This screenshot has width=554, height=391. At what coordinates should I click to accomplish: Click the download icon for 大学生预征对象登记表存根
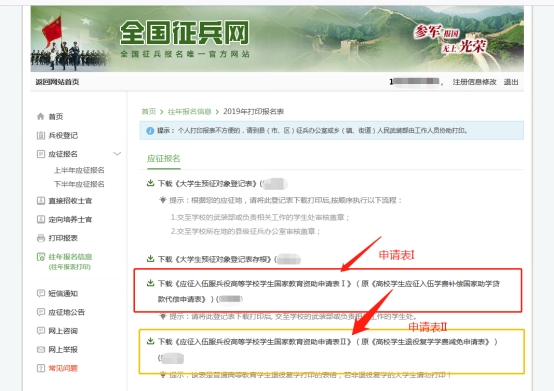150,259
